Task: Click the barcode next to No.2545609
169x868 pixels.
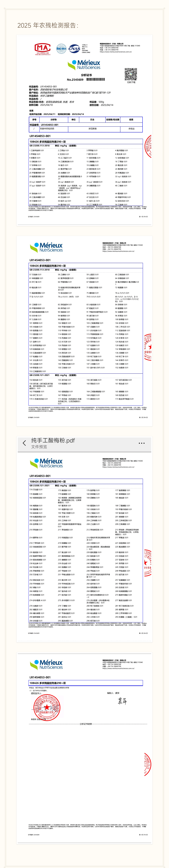Action: tap(95, 79)
